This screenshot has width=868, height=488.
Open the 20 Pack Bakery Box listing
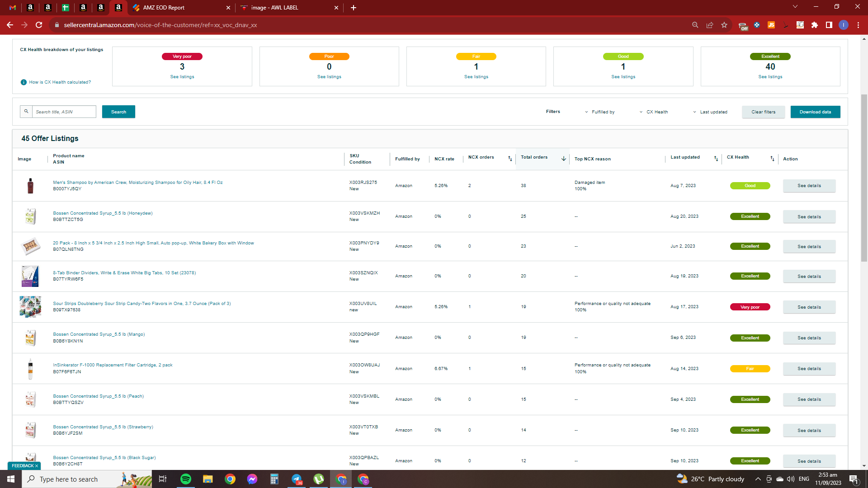(x=153, y=243)
